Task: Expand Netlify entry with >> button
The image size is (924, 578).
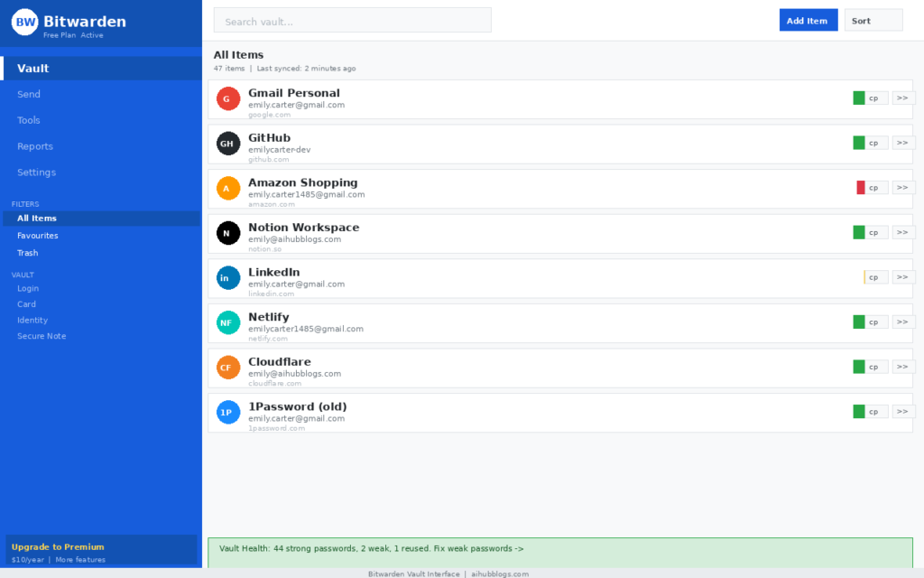Action: (x=902, y=322)
